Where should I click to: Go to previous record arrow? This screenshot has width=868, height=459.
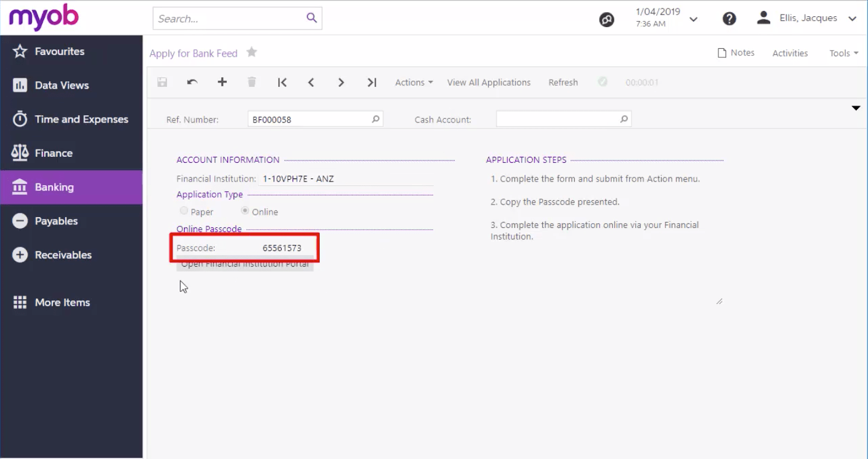311,83
